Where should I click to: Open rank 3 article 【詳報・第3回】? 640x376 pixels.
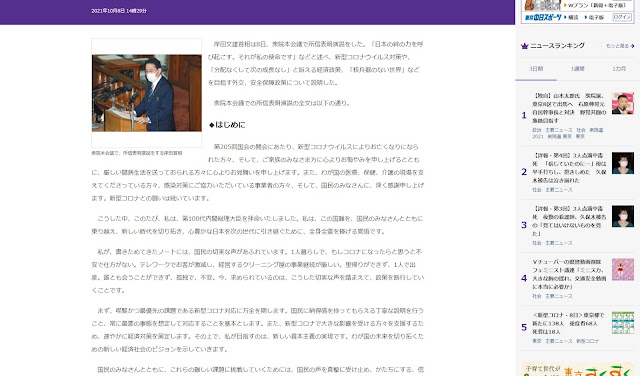(x=569, y=221)
